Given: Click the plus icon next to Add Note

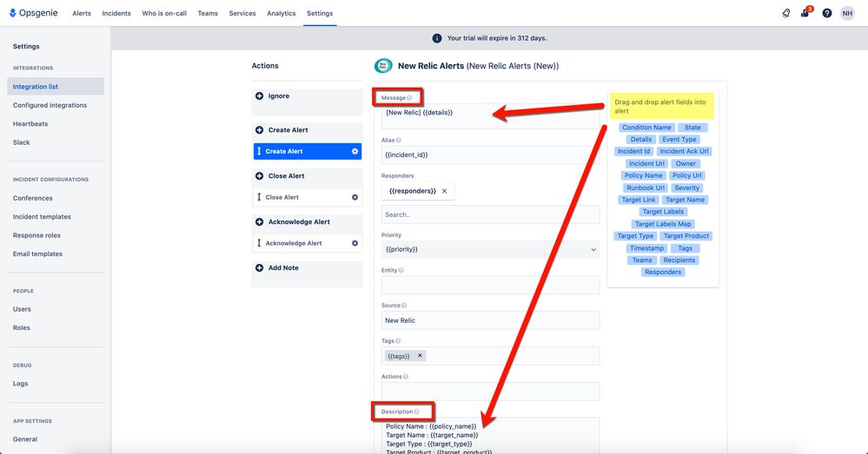Looking at the screenshot, I should [259, 267].
